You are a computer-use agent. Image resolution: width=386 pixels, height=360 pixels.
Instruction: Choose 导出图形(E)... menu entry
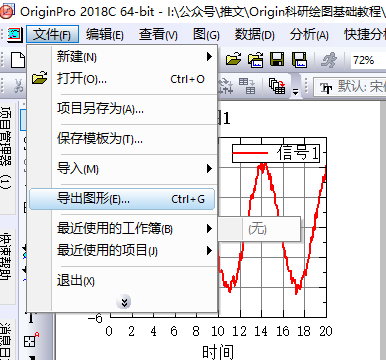[x=122, y=199]
